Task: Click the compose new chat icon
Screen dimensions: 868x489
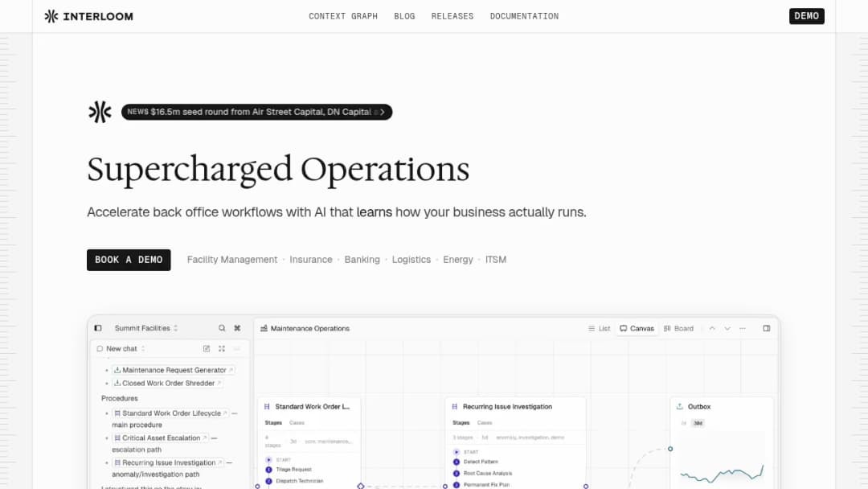Action: (x=207, y=348)
